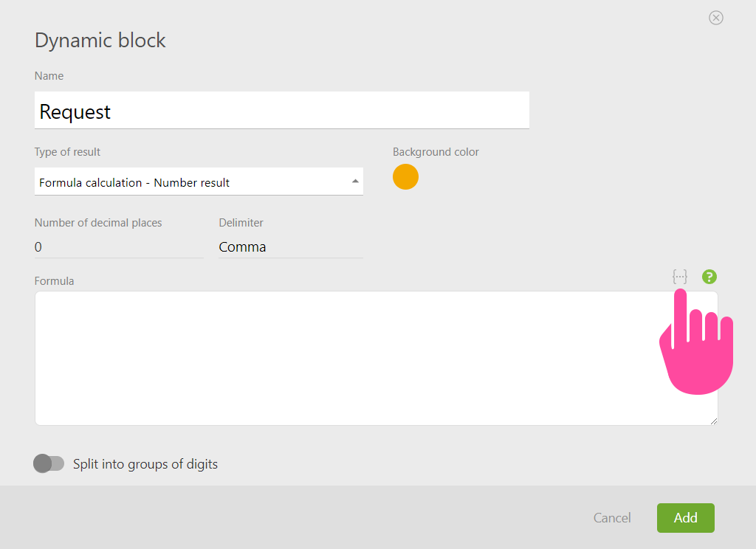
Task: Open formula help via green question mark
Action: (x=709, y=277)
